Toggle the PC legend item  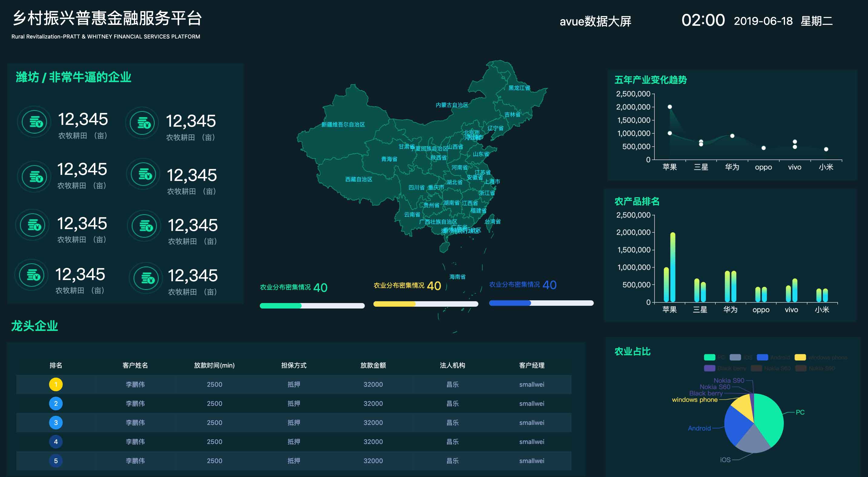click(x=710, y=357)
